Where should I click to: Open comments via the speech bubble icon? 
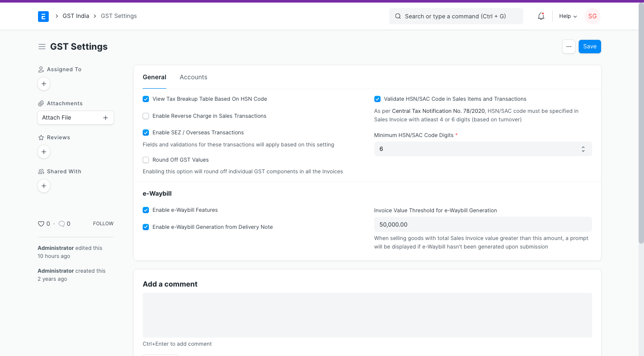pyautogui.click(x=62, y=223)
